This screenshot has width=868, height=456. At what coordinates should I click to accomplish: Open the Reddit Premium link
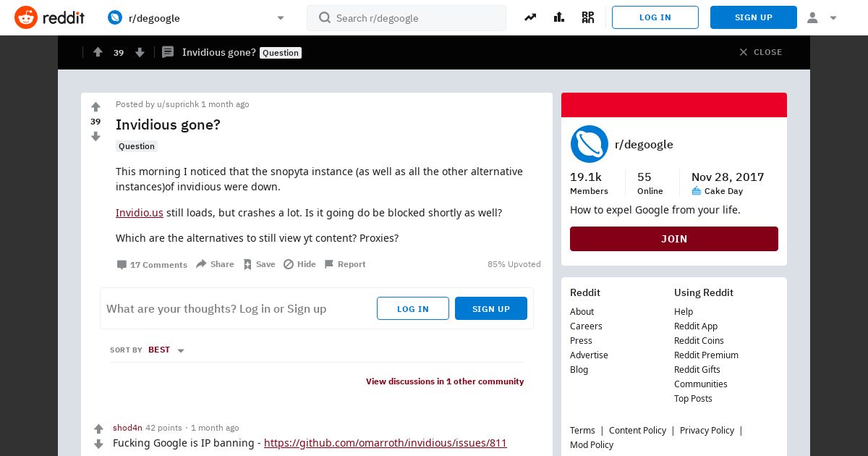point(706,355)
